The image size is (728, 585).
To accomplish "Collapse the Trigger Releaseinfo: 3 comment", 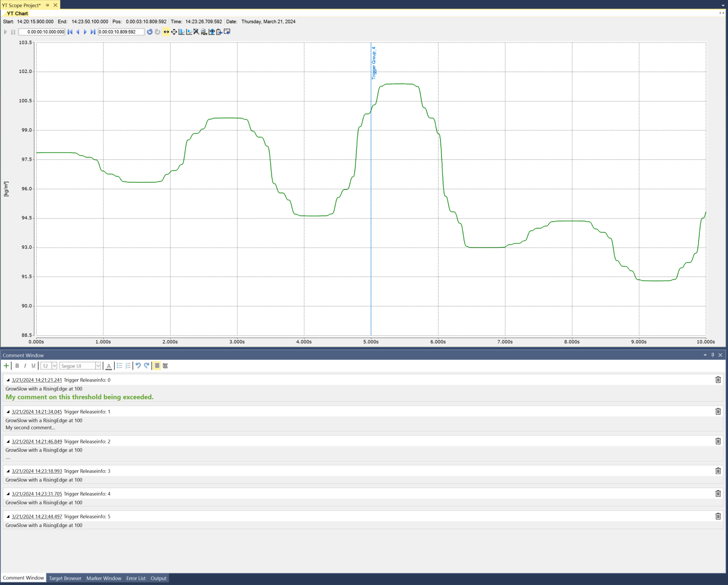I will pos(8,471).
